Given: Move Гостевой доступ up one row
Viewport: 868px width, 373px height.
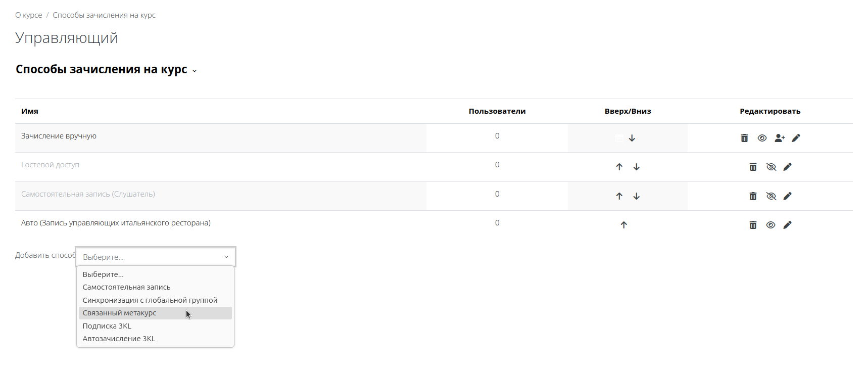Looking at the screenshot, I should 619,167.
